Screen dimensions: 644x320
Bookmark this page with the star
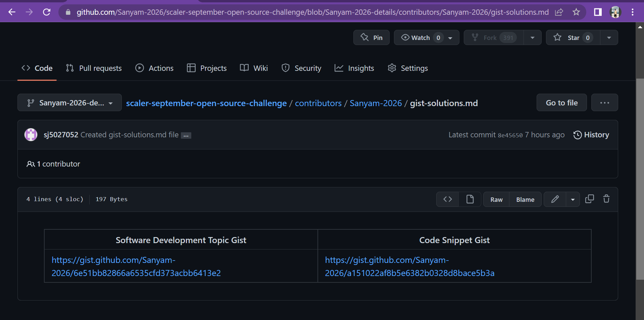click(x=576, y=12)
